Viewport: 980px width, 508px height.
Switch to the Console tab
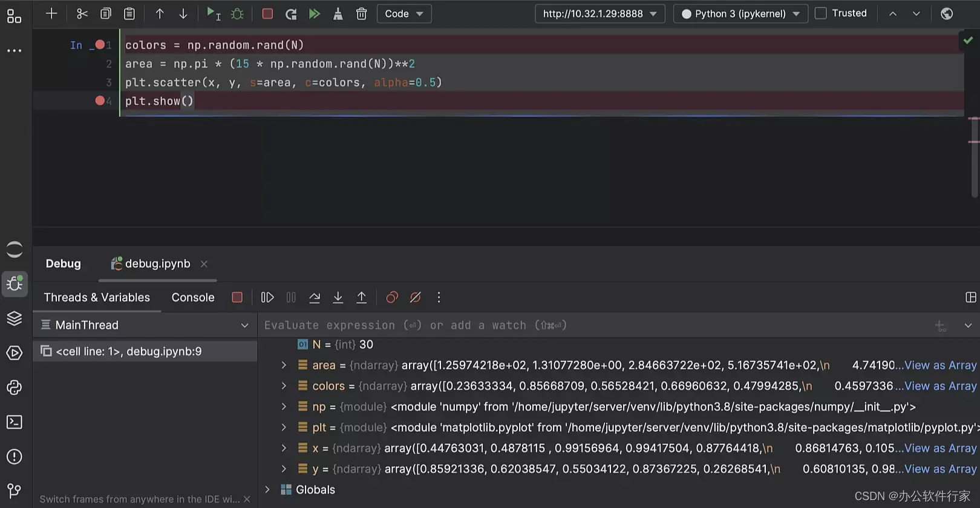[193, 297]
